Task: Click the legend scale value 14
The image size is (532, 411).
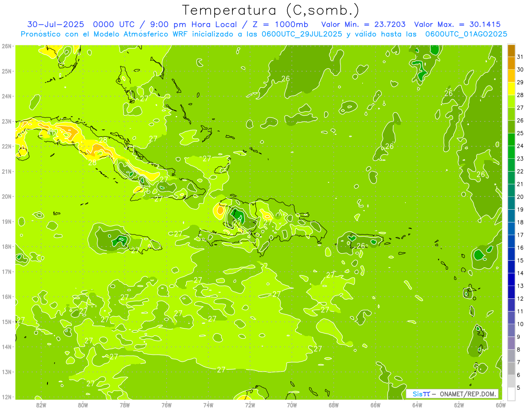Action: click(x=520, y=273)
